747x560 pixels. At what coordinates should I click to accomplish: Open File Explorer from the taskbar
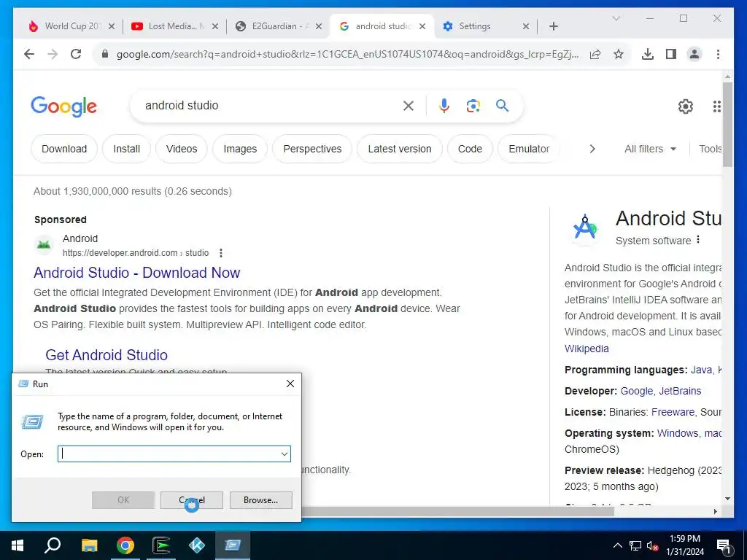point(89,545)
